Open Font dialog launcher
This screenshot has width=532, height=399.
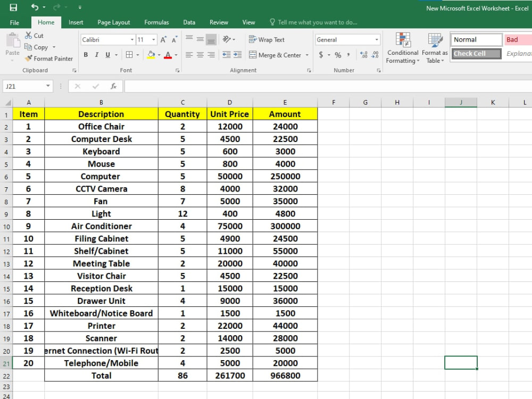tap(178, 71)
